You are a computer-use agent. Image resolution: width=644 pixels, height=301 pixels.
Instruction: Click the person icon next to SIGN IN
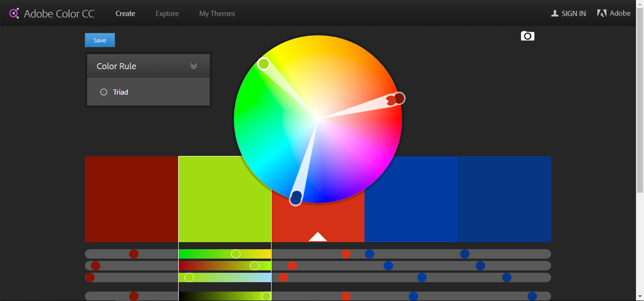(x=554, y=13)
